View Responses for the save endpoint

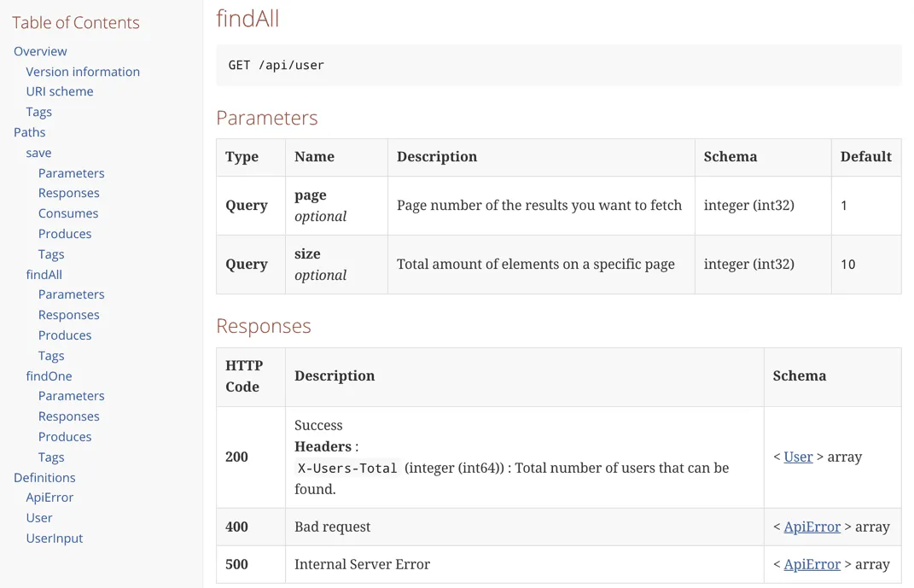(68, 193)
